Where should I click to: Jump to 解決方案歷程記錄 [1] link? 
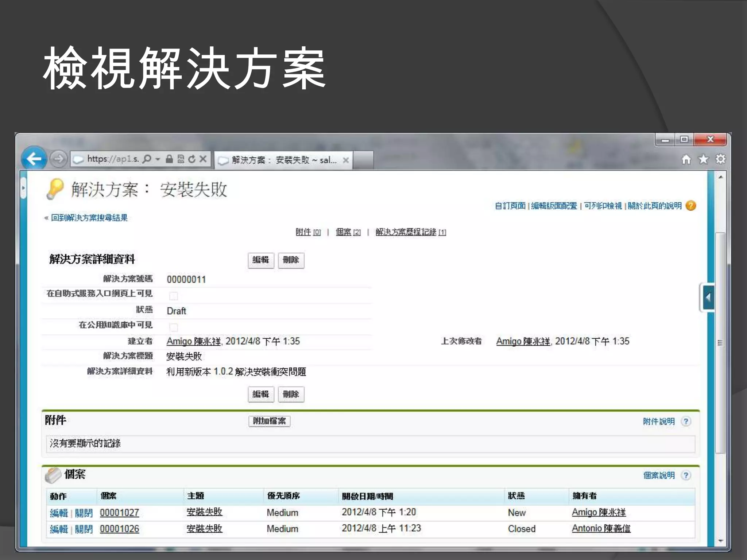click(411, 232)
